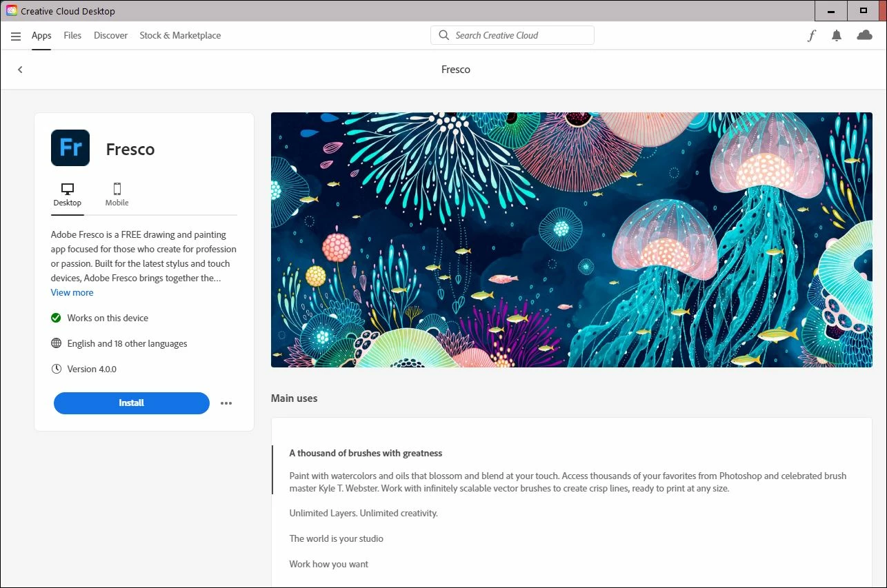
Task: Maximize the Creative Cloud window
Action: (x=864, y=10)
